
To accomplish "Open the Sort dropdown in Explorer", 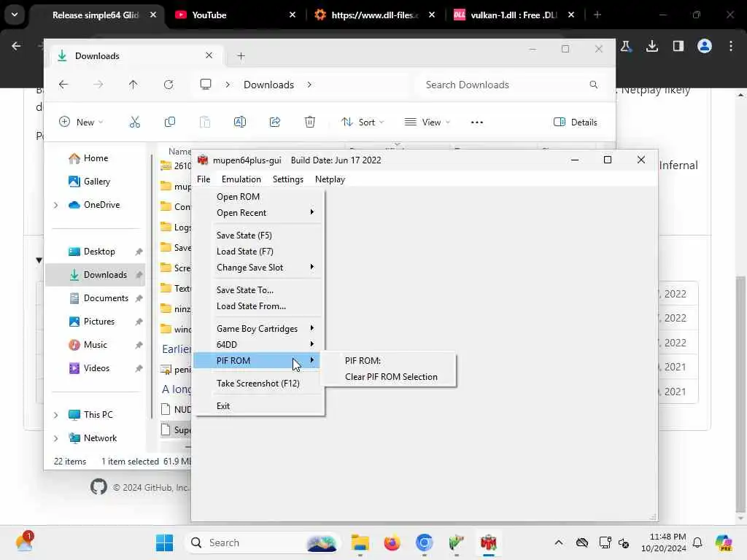I will tap(363, 122).
